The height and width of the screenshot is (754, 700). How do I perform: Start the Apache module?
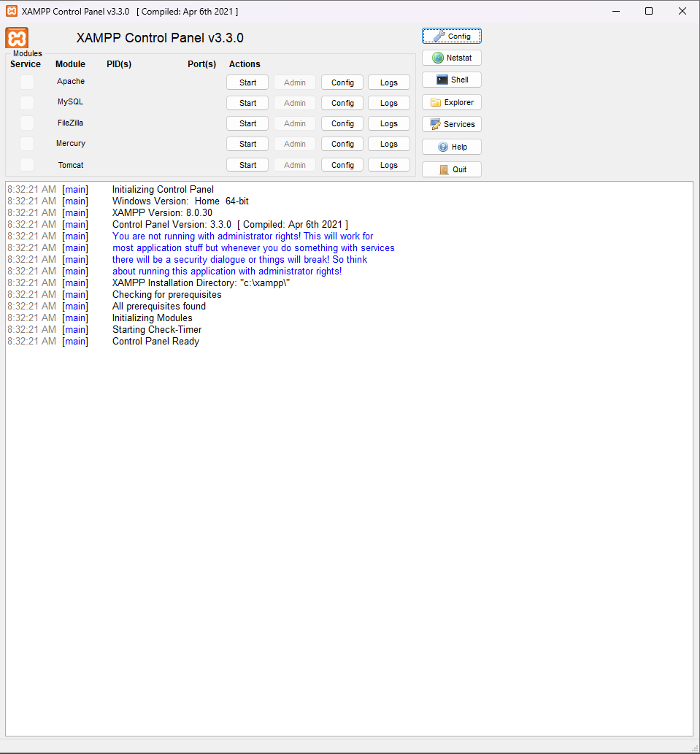click(x=247, y=82)
